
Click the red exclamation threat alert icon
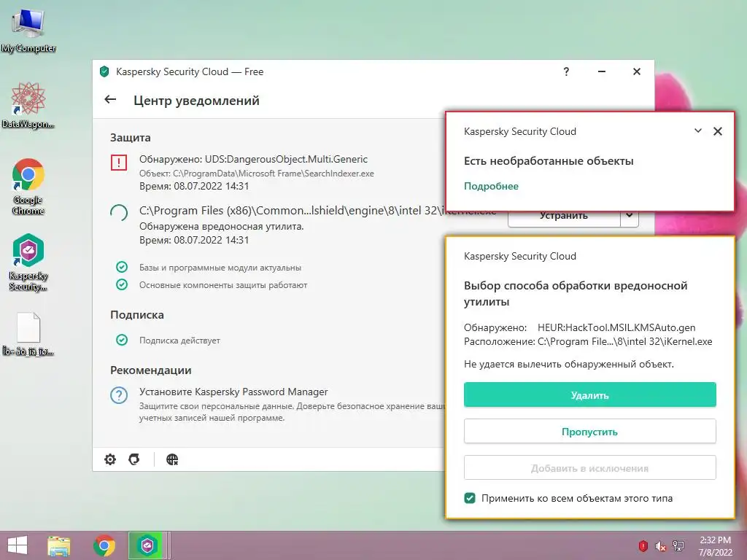coord(119,163)
